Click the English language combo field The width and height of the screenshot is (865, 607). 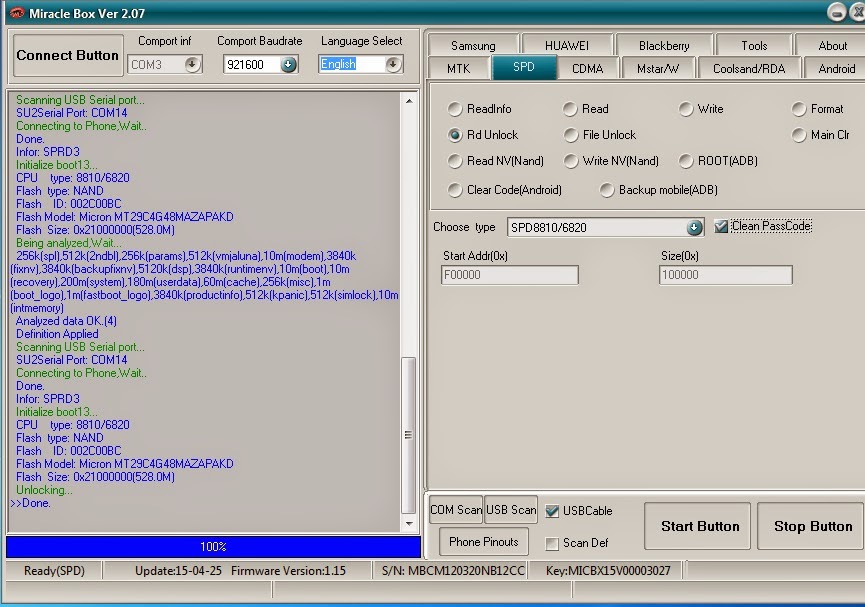(x=361, y=64)
